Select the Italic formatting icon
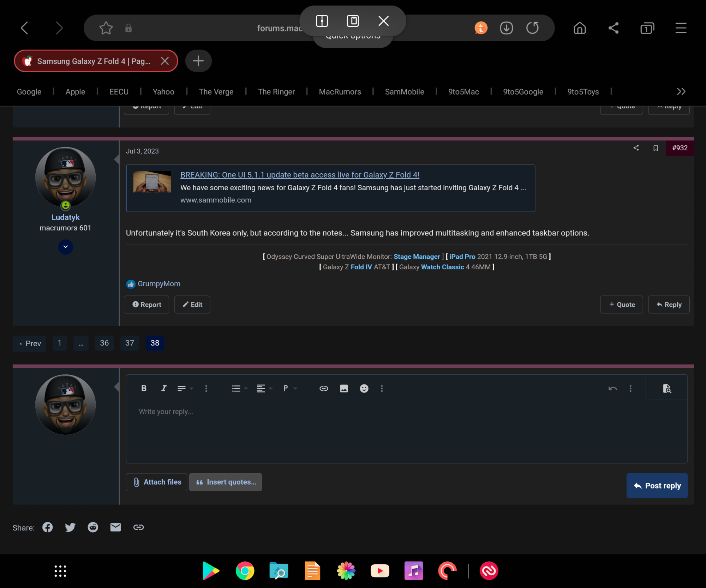706x588 pixels. click(x=164, y=388)
